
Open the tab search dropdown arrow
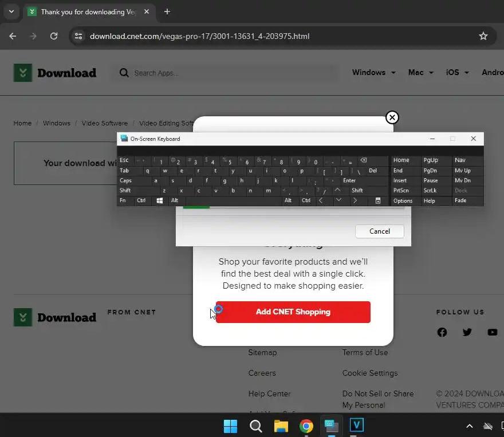pos(11,12)
